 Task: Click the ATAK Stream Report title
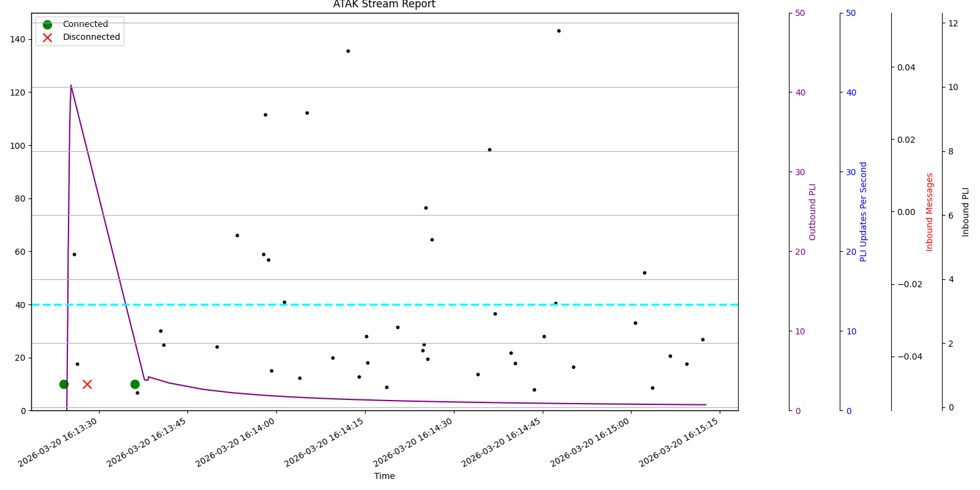tap(384, 5)
